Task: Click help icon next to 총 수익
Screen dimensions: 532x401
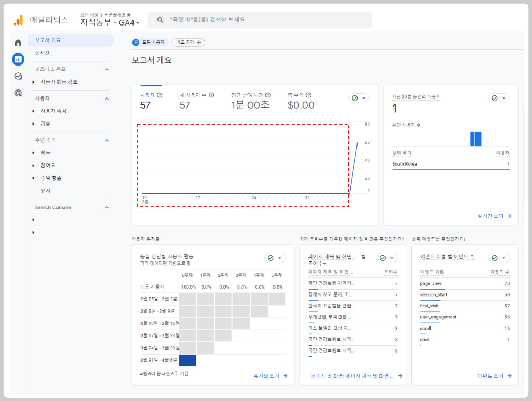Action: tap(309, 95)
